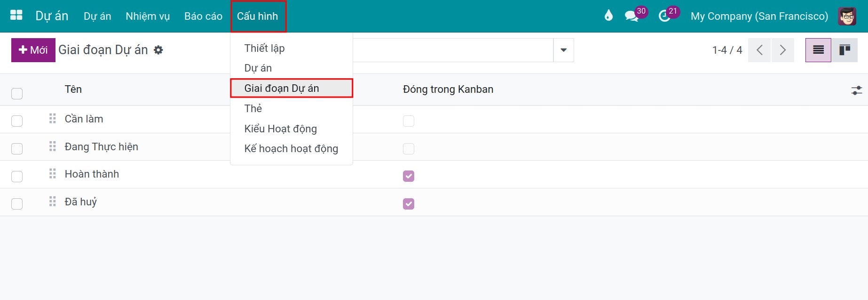The height and width of the screenshot is (300, 868).
Task: Click the Giai đoạn Dự án breadcrumb title
Action: 103,50
